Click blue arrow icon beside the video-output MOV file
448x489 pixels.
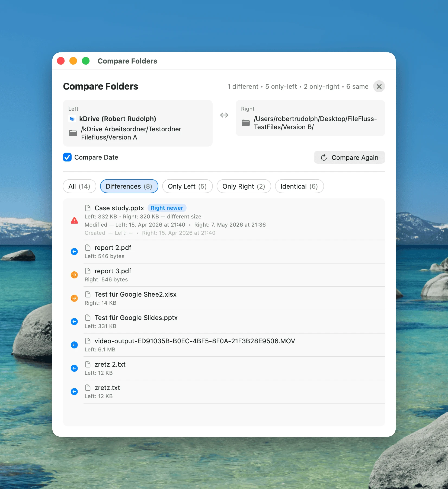(74, 345)
